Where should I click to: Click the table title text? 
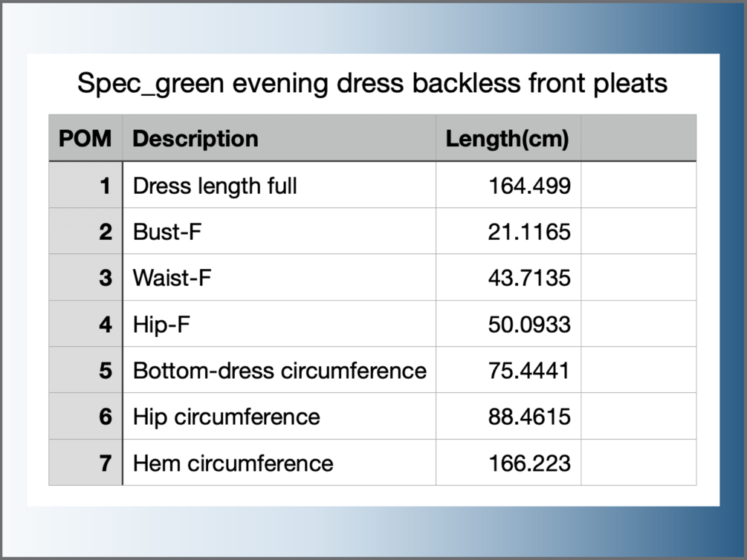coord(372,84)
